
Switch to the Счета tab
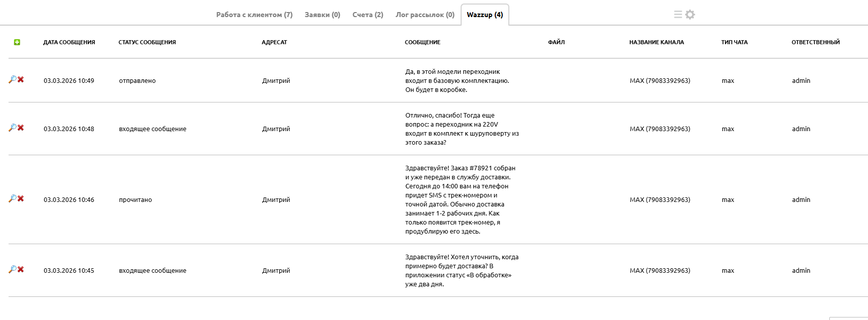coord(368,15)
